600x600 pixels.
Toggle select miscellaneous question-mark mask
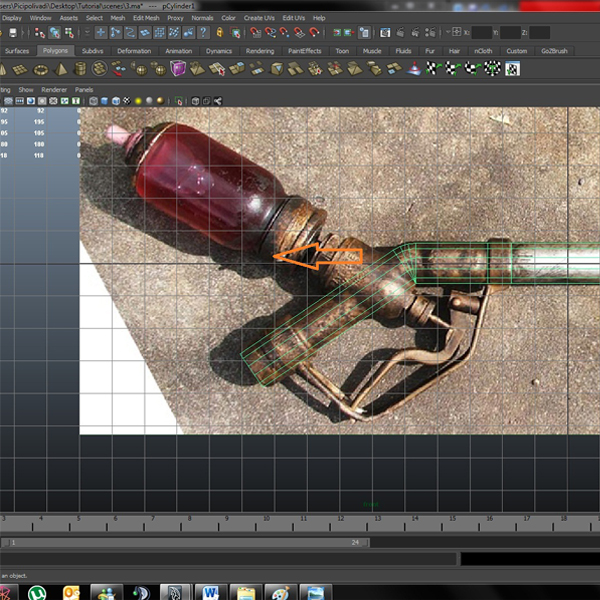coord(203,33)
